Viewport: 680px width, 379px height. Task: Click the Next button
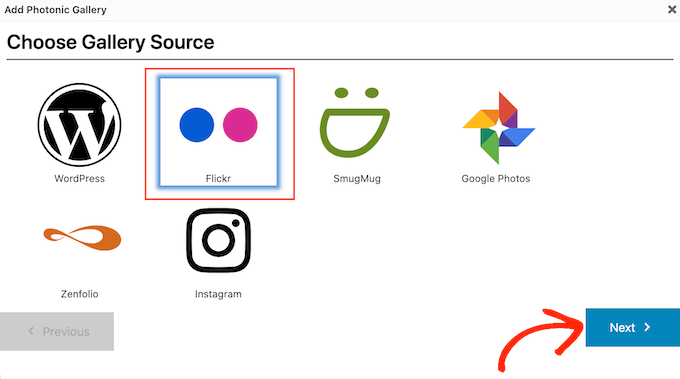tap(633, 327)
